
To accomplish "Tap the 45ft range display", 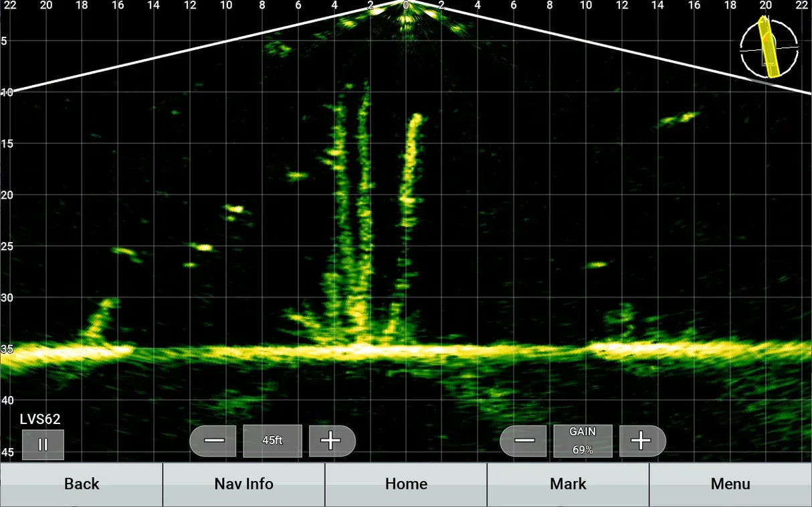I will [272, 440].
